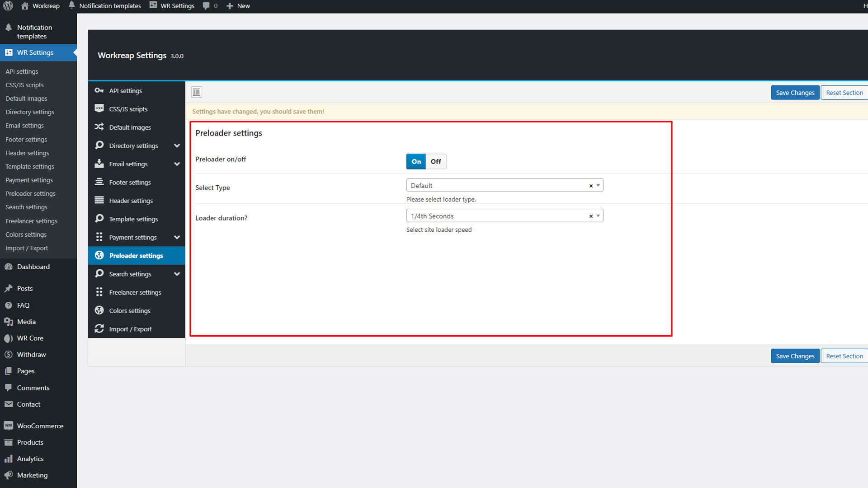The height and width of the screenshot is (488, 868).
Task: Open Footer settings in panel menu
Action: [130, 183]
